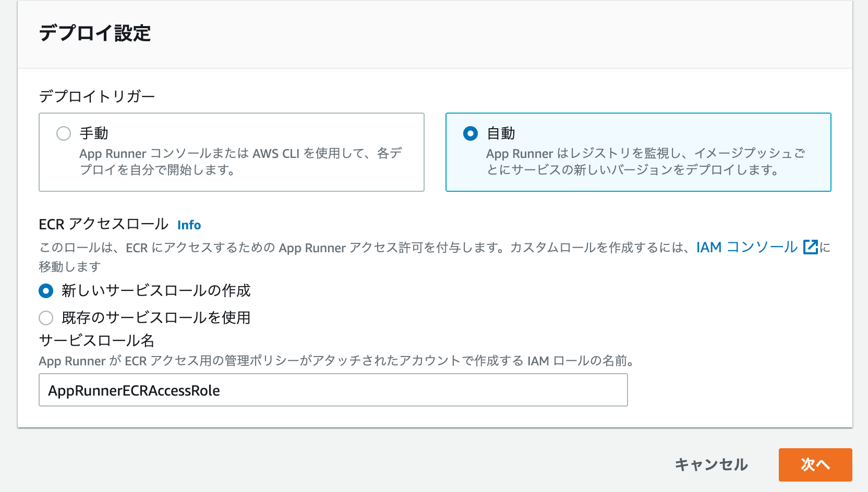Screen dimensions: 868x492
Task: Choose 新しいサービスロールの作成 option
Action: (x=46, y=291)
